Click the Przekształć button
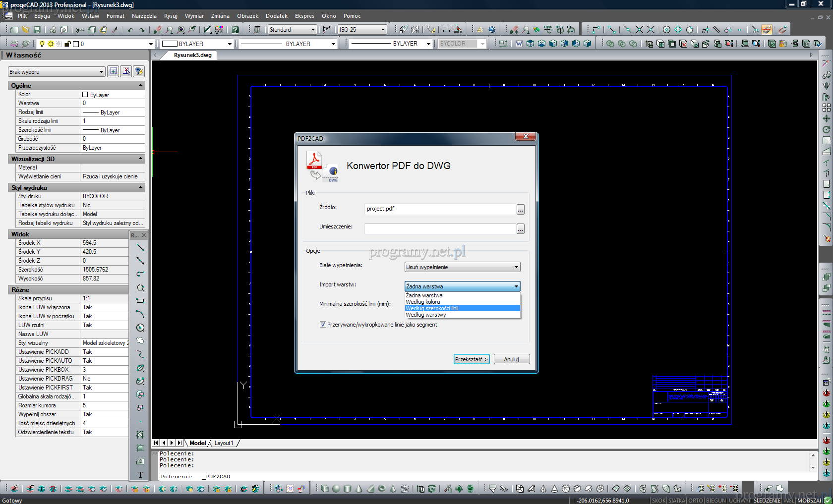Screen dimensions: 833x504 [472, 359]
